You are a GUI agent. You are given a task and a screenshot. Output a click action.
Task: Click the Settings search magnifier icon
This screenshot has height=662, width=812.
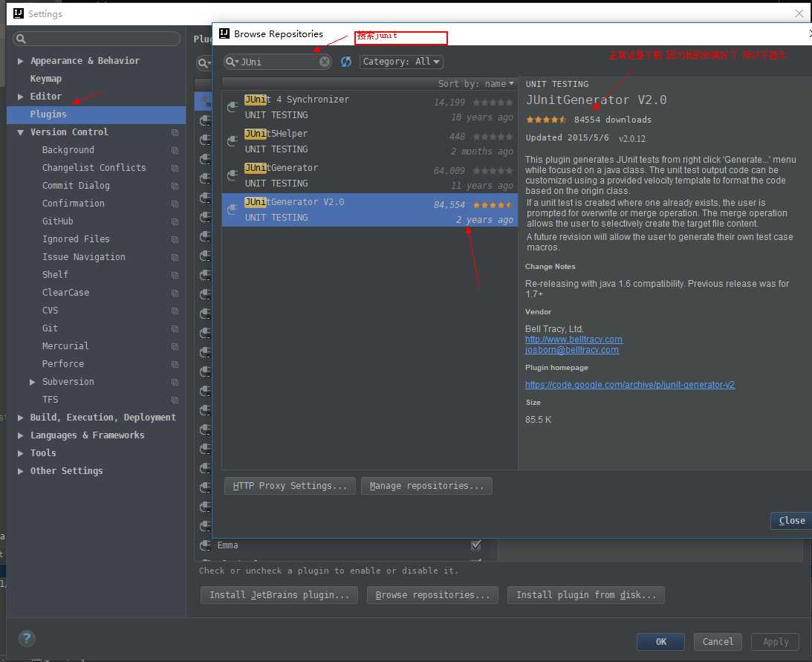click(x=21, y=39)
